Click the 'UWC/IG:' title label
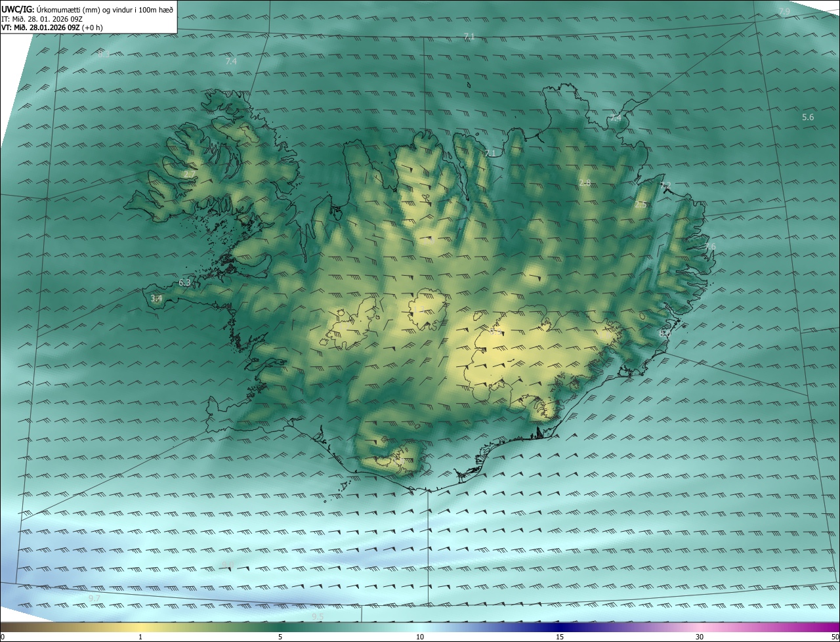 (17, 10)
